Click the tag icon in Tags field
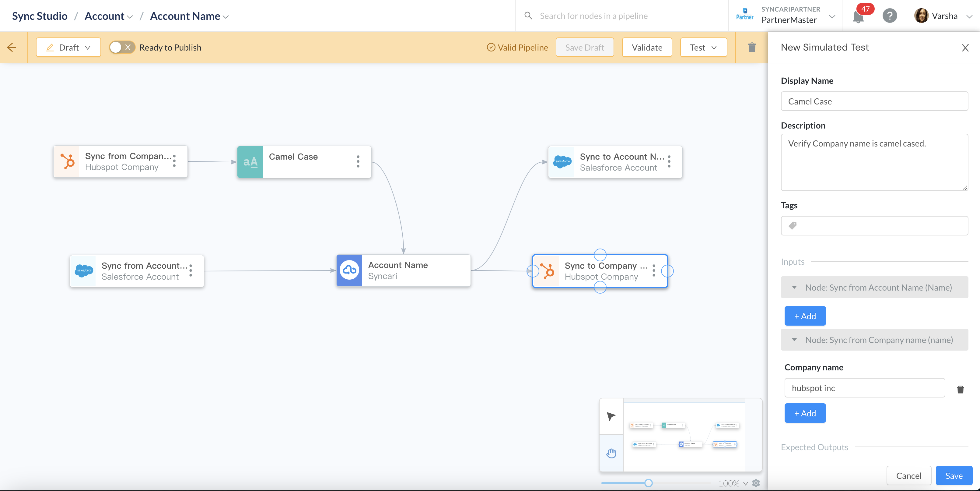 (793, 226)
